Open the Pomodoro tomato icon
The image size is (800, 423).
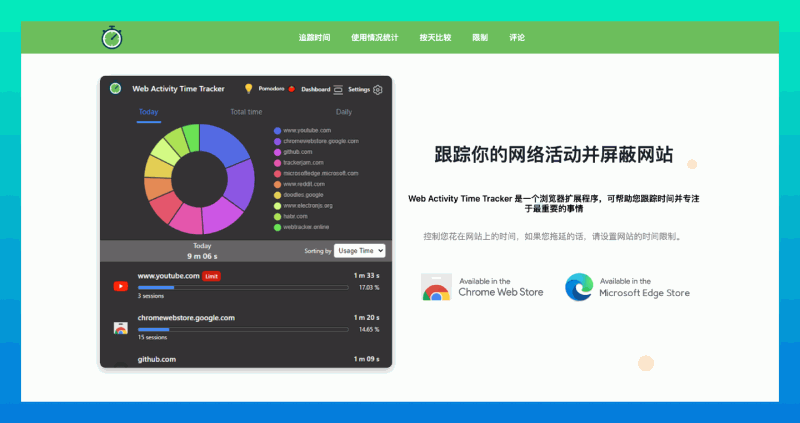click(291, 89)
